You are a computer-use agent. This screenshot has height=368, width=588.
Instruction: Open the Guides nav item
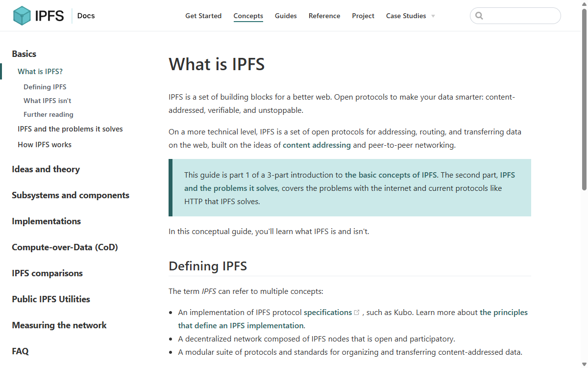(x=286, y=16)
